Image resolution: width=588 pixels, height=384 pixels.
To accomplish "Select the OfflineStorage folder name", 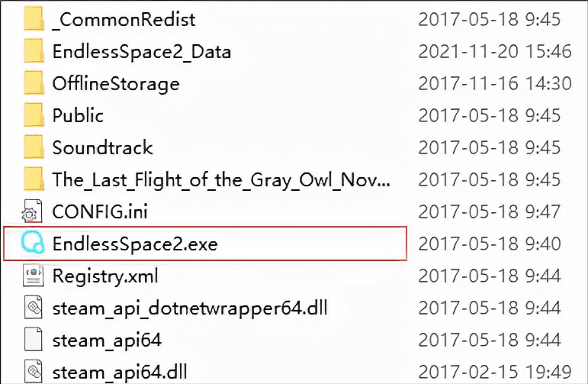I will tap(116, 84).
